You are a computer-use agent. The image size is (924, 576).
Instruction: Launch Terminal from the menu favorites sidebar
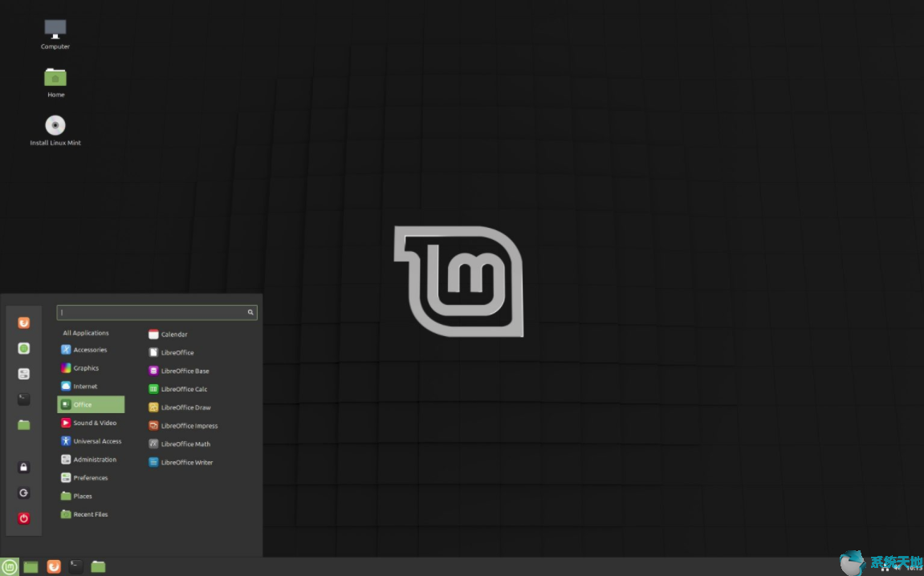pos(23,400)
